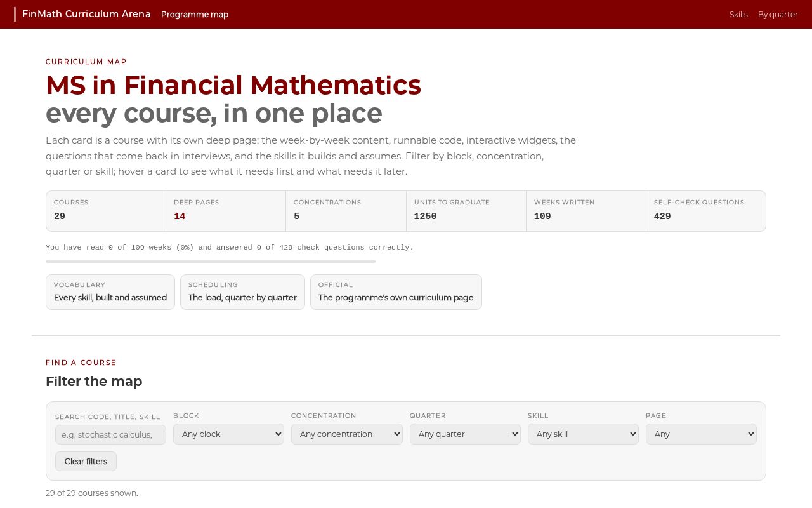Open the FinMath Curriculum Arena home link
The width and height of the screenshot is (812, 508).
click(x=86, y=14)
